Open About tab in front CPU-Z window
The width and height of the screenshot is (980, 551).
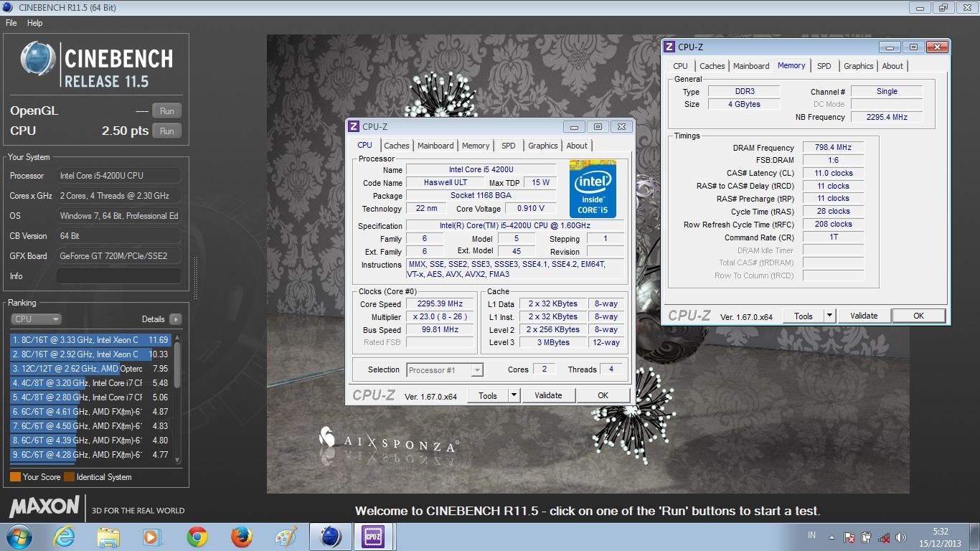click(577, 146)
